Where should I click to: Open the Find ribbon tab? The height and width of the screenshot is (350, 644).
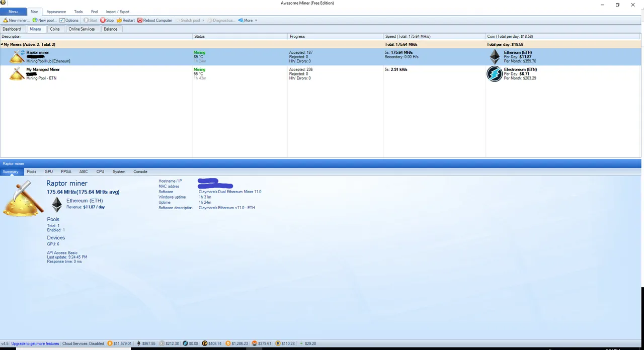[x=94, y=12]
